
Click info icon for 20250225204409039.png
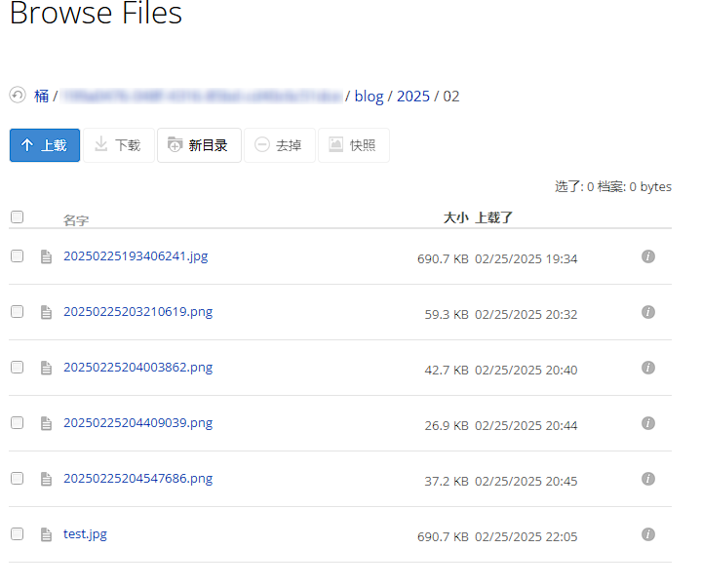(x=648, y=423)
